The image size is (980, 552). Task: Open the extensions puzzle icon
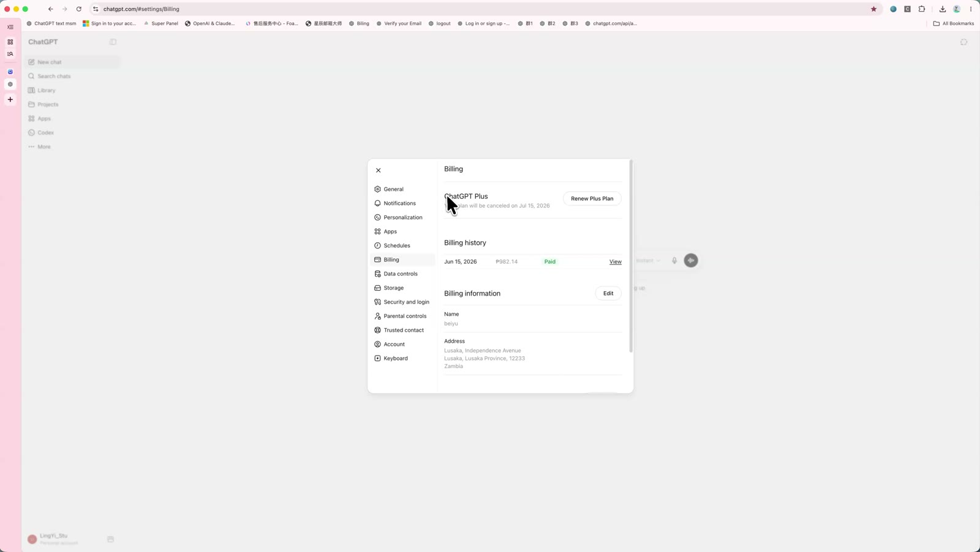tap(922, 9)
